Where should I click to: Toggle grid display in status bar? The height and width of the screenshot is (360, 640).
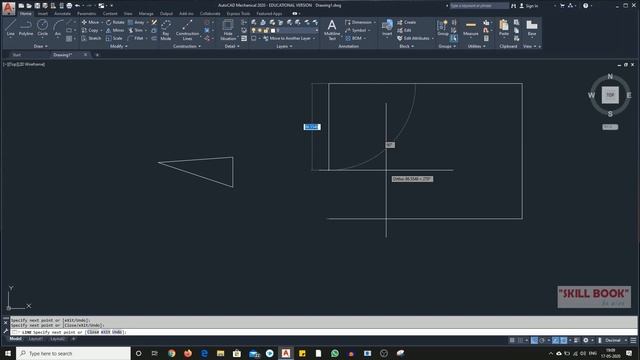coord(512,340)
